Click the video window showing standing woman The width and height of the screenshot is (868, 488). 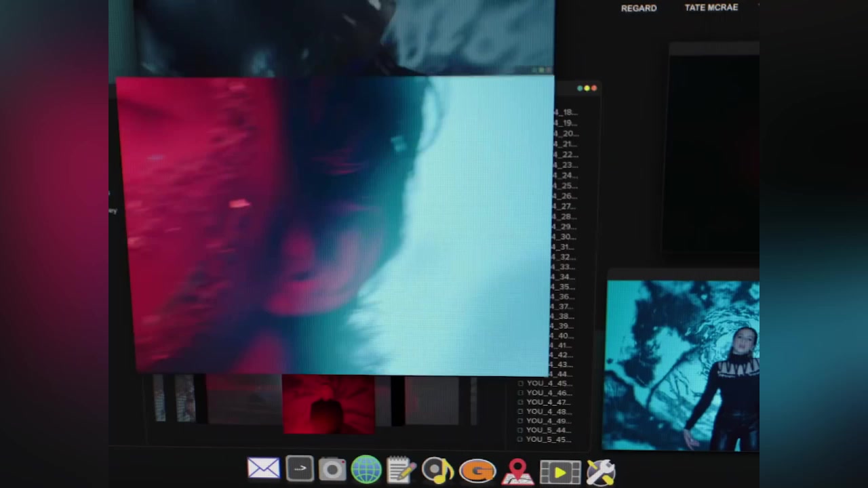point(682,365)
